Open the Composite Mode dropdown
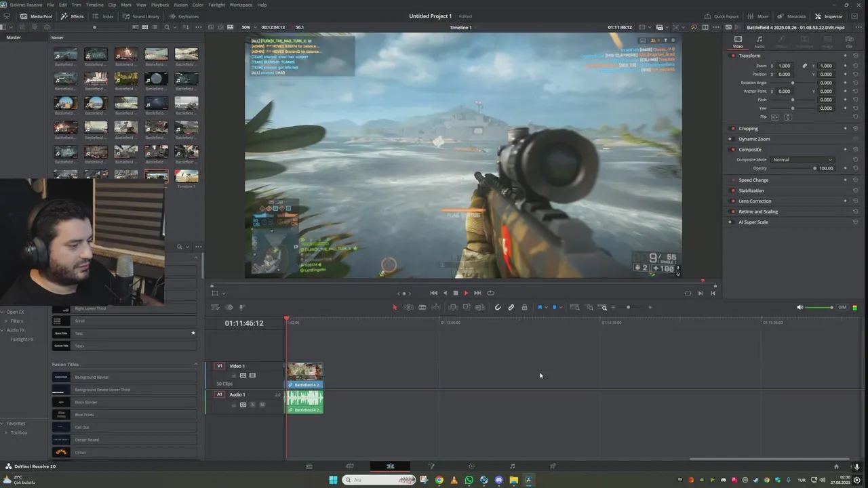 click(803, 160)
